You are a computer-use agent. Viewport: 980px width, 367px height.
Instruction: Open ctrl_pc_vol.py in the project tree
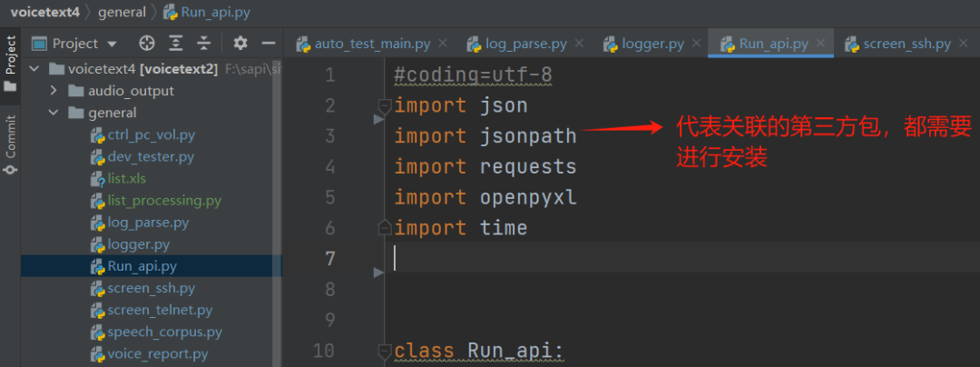point(152,134)
